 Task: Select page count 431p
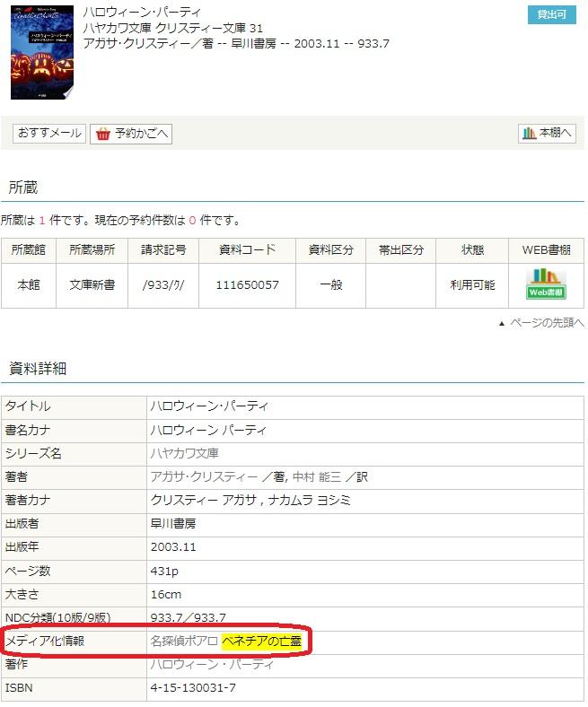164,571
